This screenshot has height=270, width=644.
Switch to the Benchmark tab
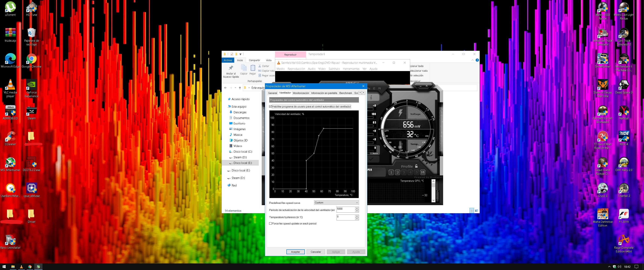[346, 93]
